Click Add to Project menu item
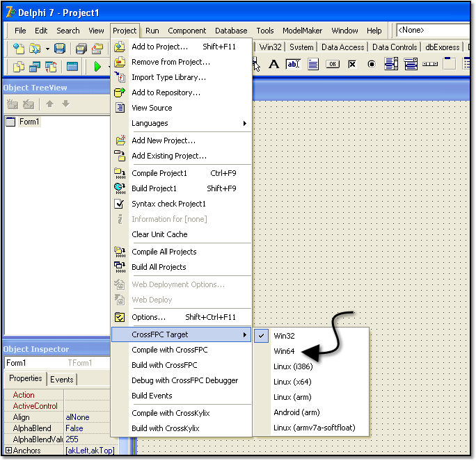The height and width of the screenshot is (461, 476). click(181, 47)
